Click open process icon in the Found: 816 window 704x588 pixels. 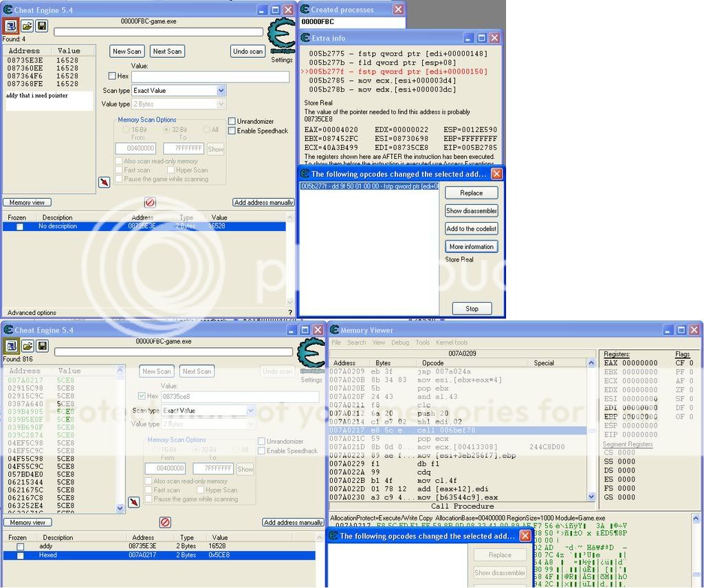tap(11, 347)
